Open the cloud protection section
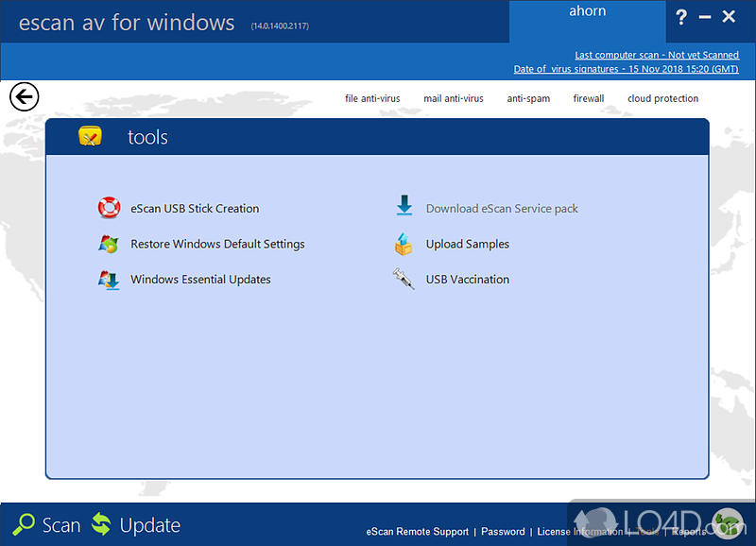756x546 pixels. coord(663,98)
